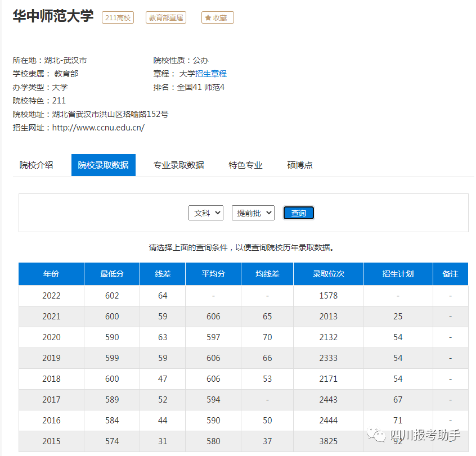476x456 pixels.
Task: Open the 招生章程 link
Action: [x=211, y=74]
